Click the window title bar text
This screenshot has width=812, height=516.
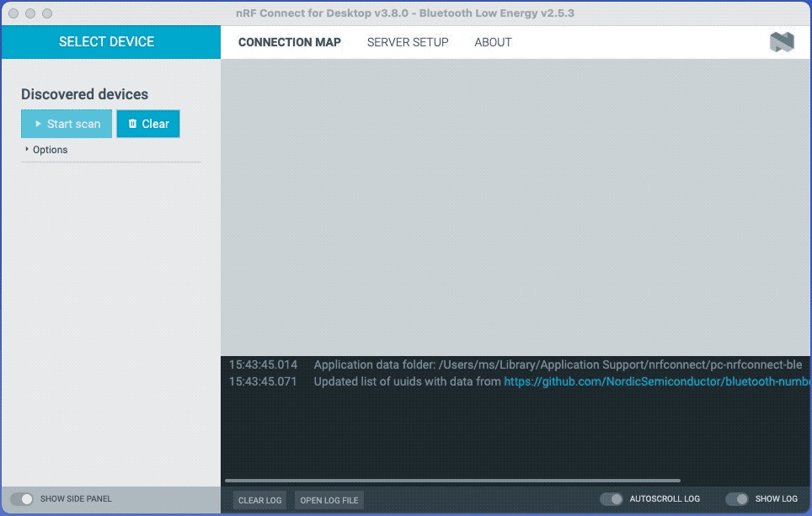[405, 13]
